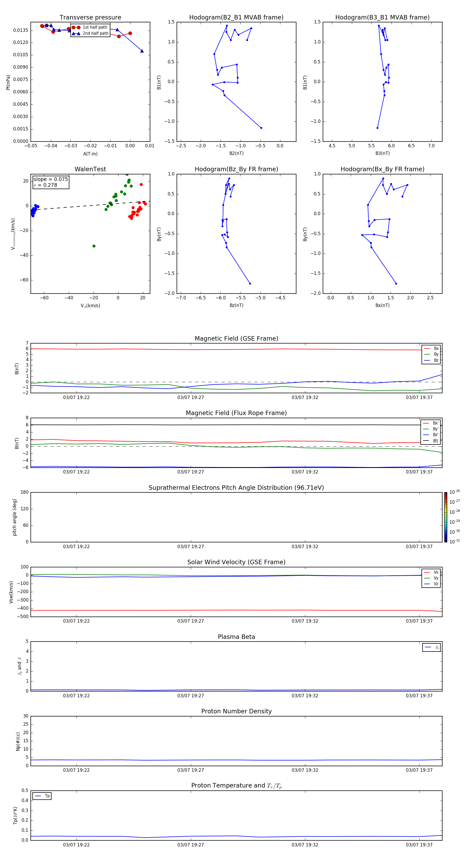Screen dimensions: 473x868
Task: Click the "2nd half path" legend entry
Action: [90, 33]
